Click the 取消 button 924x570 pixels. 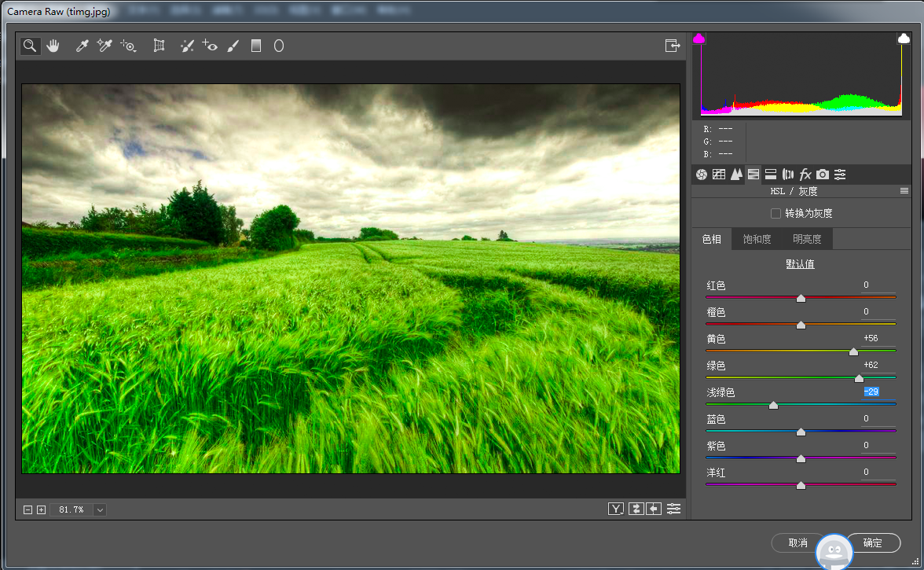(x=798, y=543)
